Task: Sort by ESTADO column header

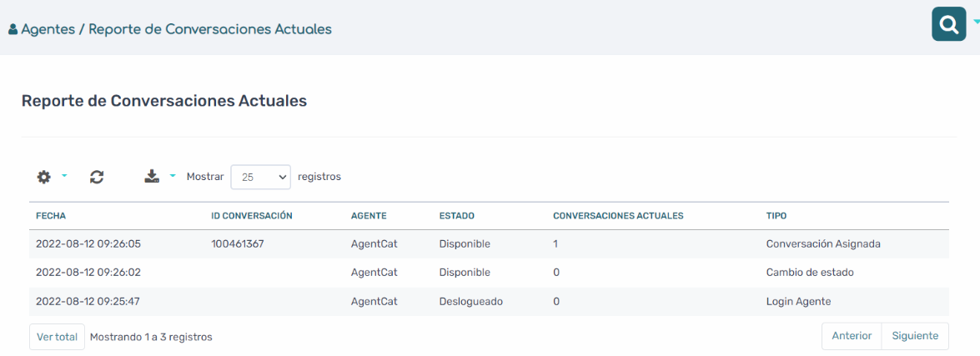Action: pyautogui.click(x=457, y=215)
